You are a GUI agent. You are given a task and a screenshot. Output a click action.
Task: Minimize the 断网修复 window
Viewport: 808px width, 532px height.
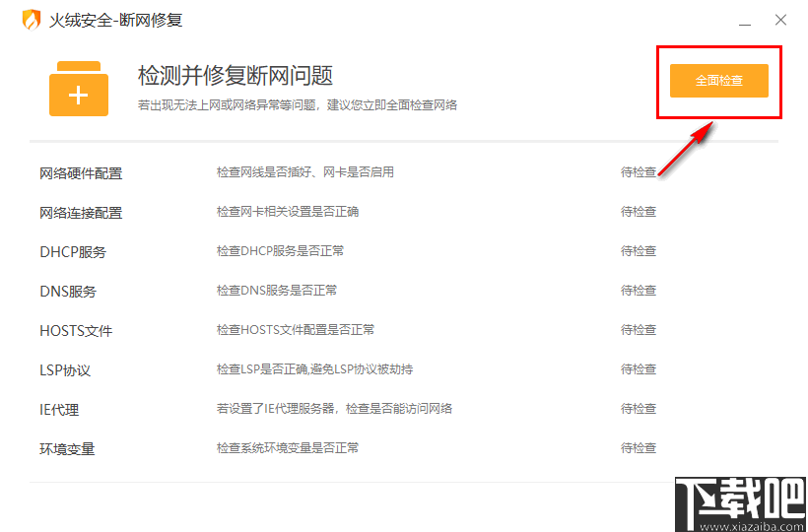pos(744,25)
